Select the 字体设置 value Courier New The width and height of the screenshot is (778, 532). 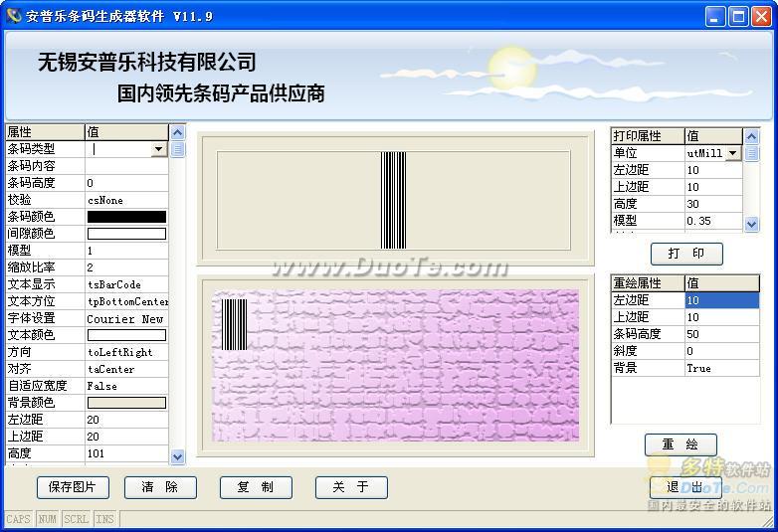pos(126,318)
